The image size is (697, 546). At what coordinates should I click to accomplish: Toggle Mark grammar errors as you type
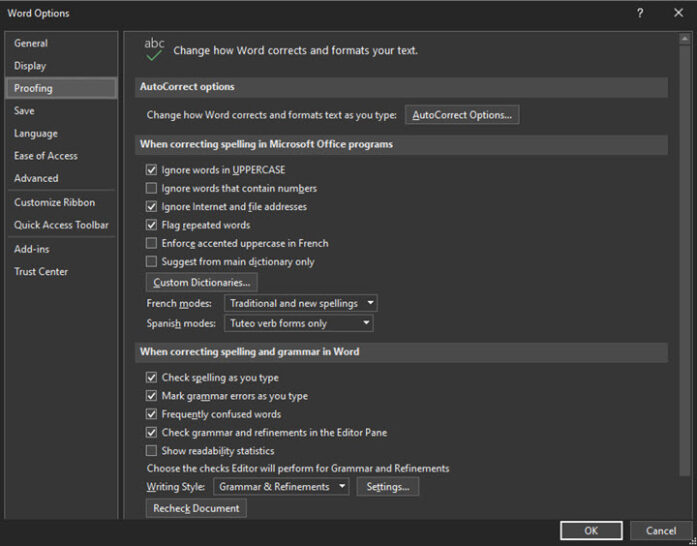click(x=152, y=396)
